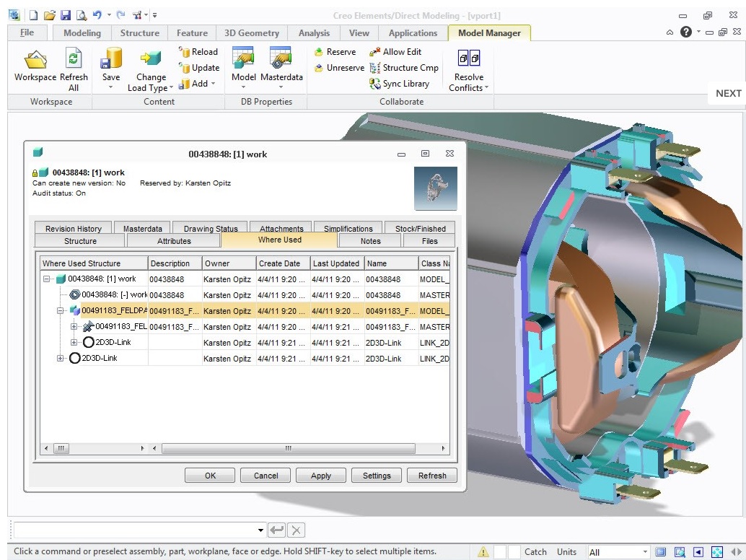This screenshot has width=746, height=560.
Task: Open the All selection filter dropdown
Action: 645,552
